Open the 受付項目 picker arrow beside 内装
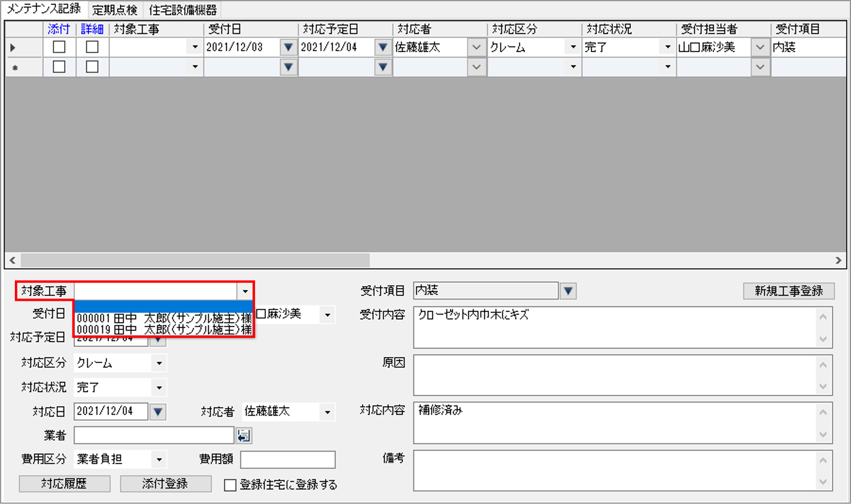Screen dimensions: 851x504 pos(568,291)
